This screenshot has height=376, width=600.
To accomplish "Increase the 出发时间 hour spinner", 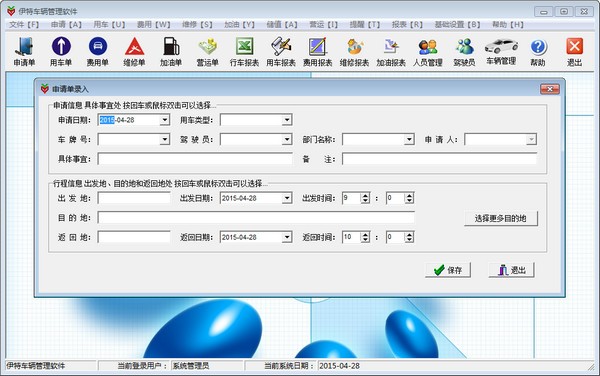I will click(x=365, y=195).
